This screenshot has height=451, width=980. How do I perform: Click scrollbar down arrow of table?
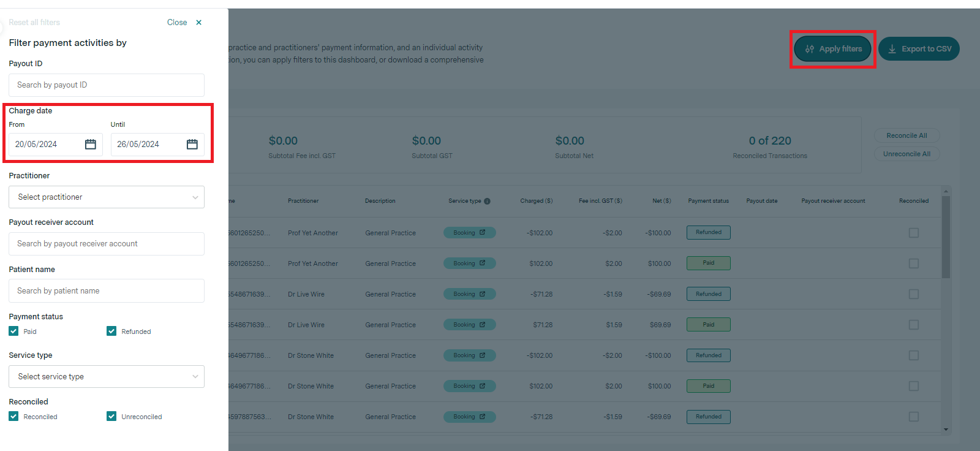click(x=946, y=430)
